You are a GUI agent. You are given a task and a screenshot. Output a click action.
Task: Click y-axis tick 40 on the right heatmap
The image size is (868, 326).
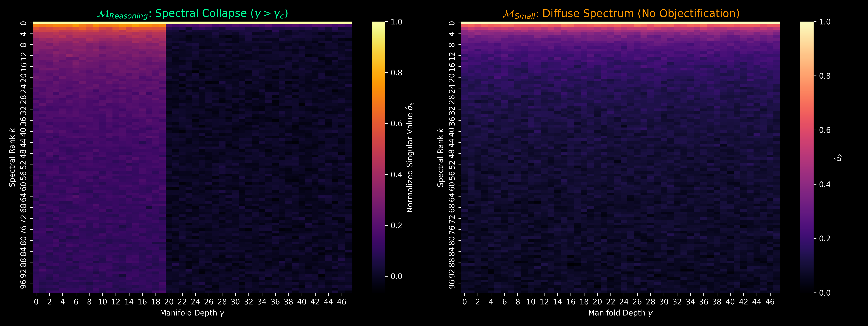point(452,131)
